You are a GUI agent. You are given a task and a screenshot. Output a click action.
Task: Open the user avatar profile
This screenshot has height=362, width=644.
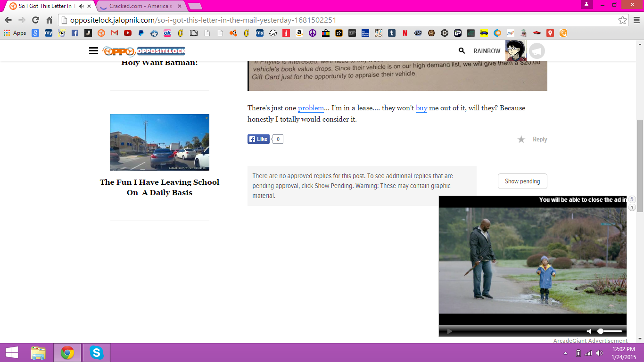coord(516,51)
